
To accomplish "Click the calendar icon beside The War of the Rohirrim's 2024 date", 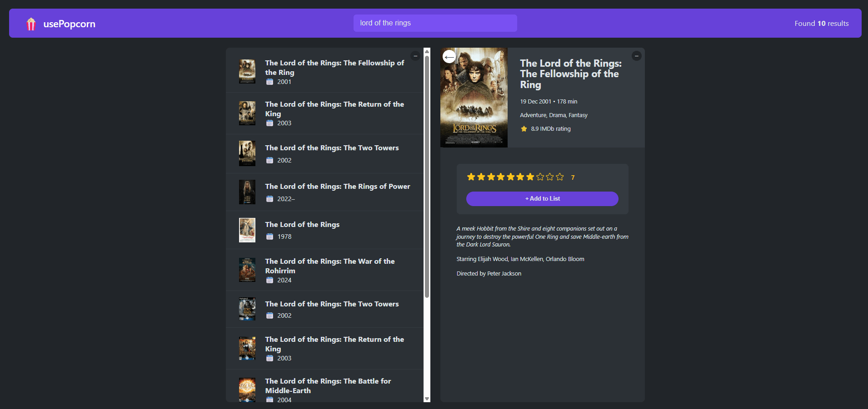I will click(269, 280).
